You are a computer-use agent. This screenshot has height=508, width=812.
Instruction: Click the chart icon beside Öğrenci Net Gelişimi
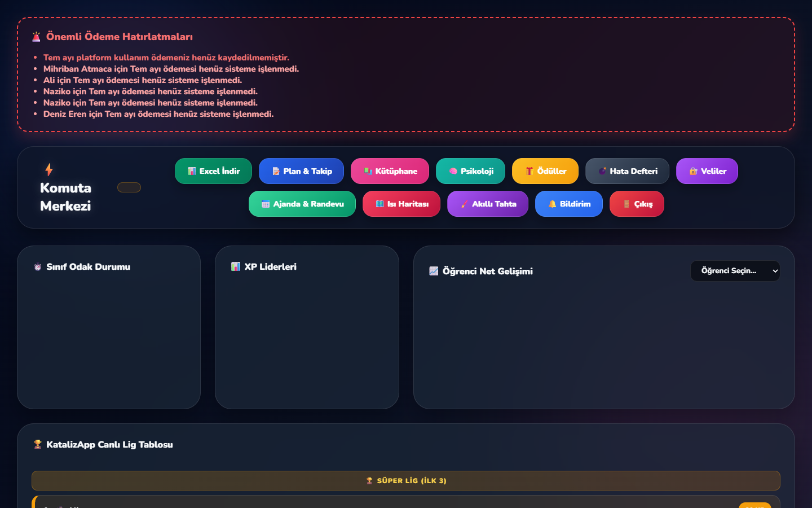(434, 271)
